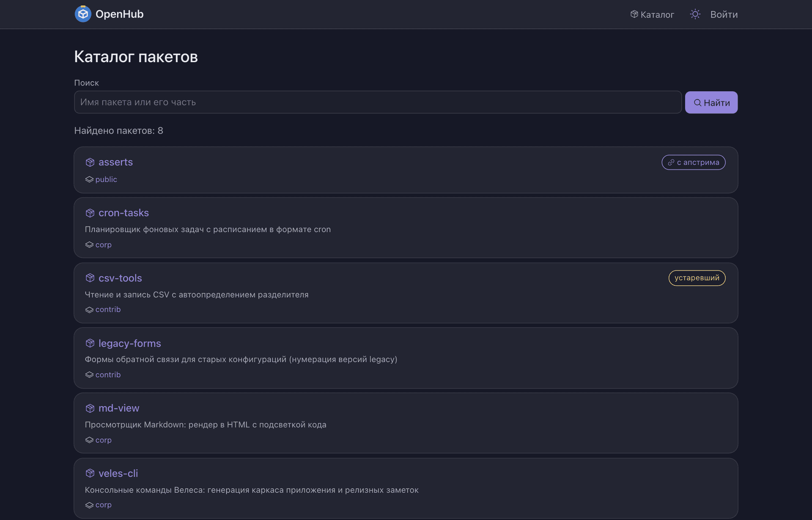
Task: Click the layers icon under legacy-forms description
Action: (x=89, y=375)
